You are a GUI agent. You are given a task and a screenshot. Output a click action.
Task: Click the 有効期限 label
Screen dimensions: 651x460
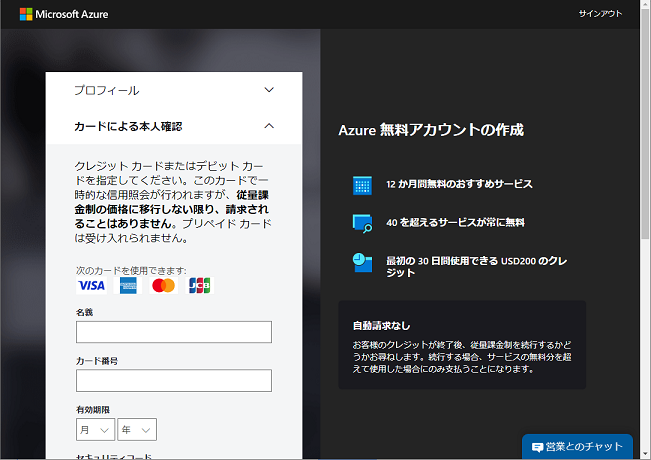93,410
